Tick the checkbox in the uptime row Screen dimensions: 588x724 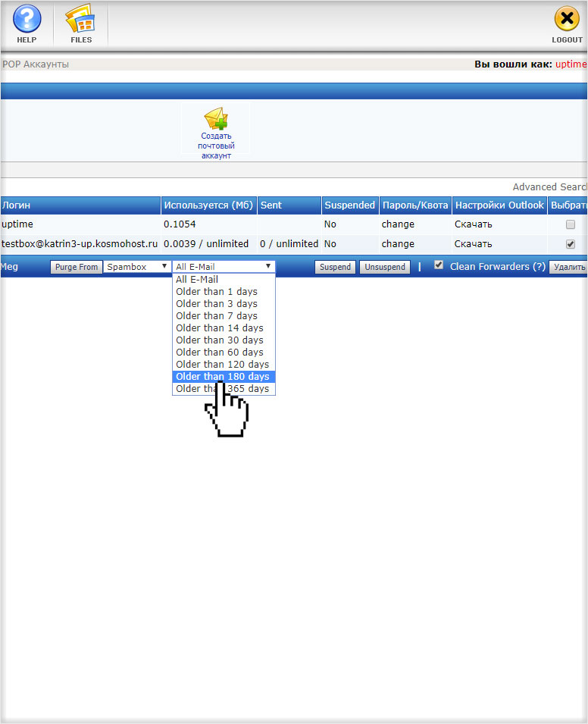(571, 224)
